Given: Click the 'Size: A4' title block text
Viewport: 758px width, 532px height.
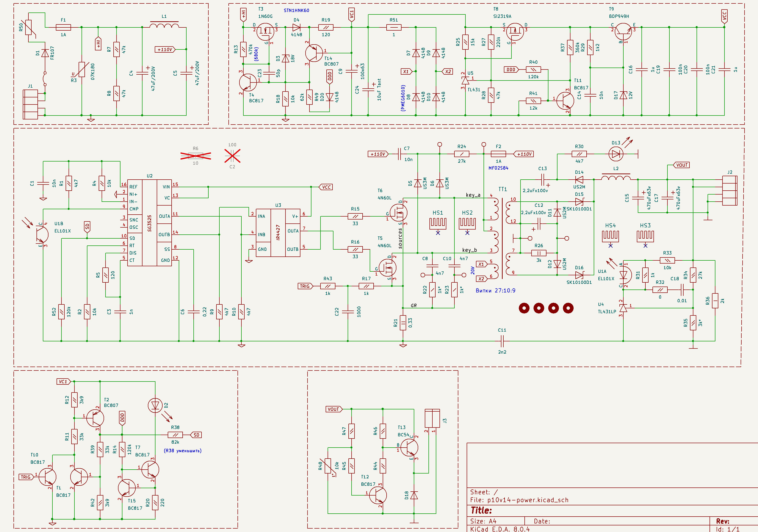Looking at the screenshot, I should coord(483,521).
